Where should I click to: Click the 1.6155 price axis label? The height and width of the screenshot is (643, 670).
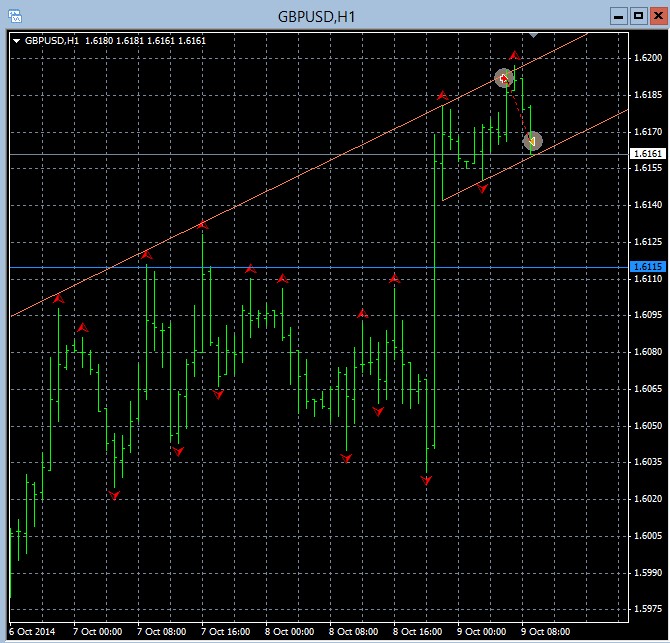648,168
